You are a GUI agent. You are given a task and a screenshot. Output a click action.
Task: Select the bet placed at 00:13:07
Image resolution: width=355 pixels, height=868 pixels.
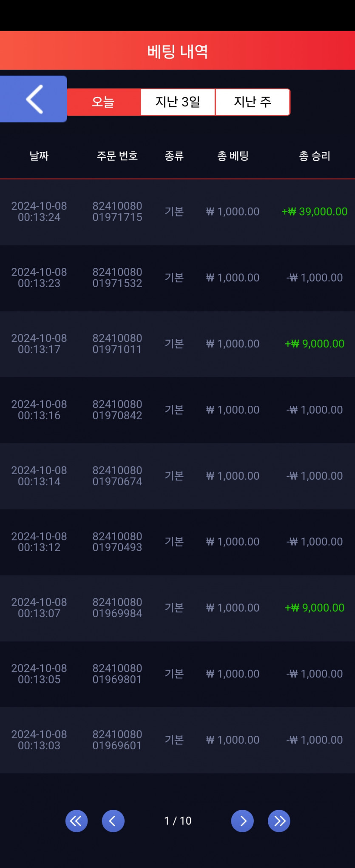point(177,608)
